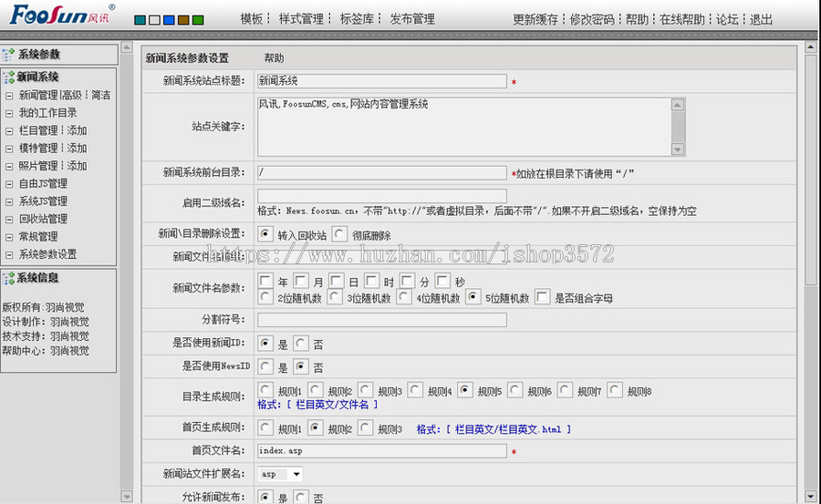Open 我的工作目录
821x504 pixels.
point(47,113)
